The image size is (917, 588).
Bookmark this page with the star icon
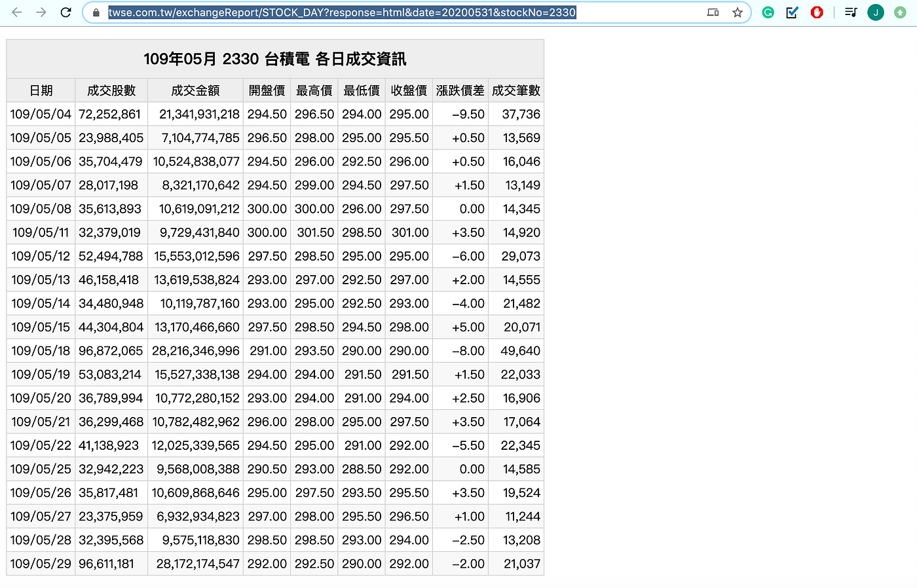pos(738,12)
